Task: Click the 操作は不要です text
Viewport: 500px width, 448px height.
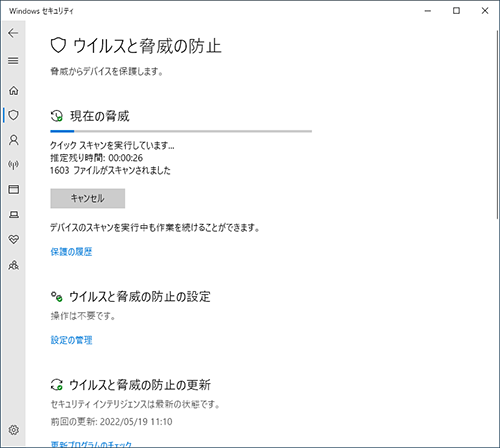Action: click(x=83, y=316)
